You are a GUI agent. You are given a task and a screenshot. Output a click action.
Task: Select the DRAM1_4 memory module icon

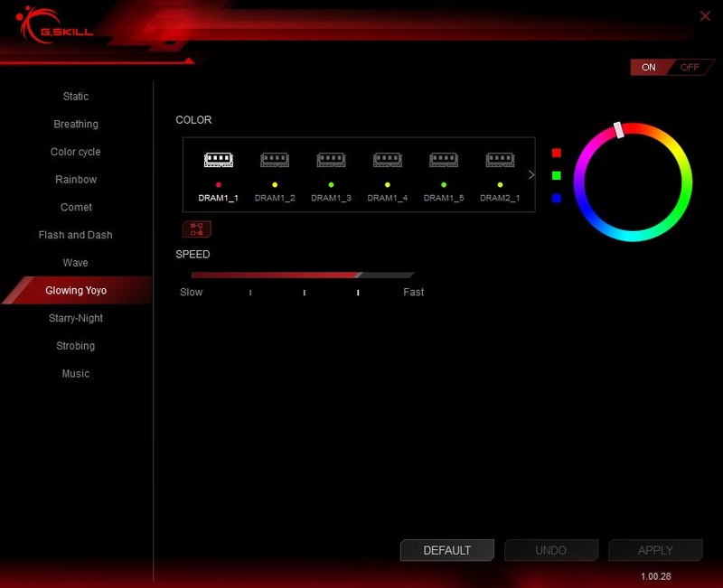pyautogui.click(x=388, y=160)
